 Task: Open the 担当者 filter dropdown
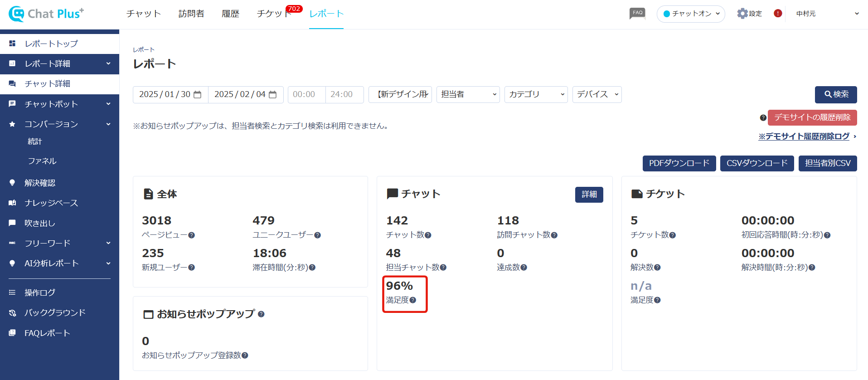point(468,94)
